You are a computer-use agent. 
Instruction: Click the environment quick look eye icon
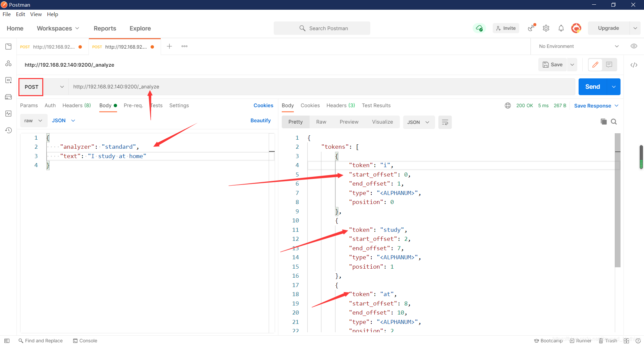(x=634, y=46)
